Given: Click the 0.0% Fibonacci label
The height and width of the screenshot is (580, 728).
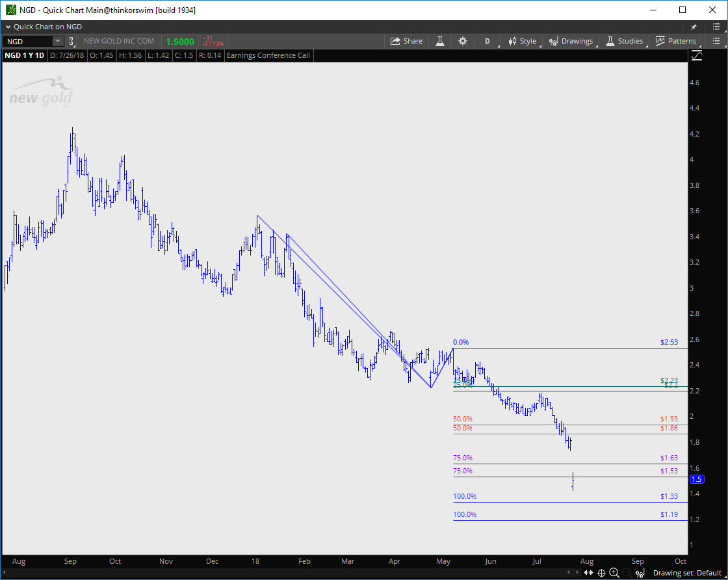Looking at the screenshot, I should pos(461,342).
